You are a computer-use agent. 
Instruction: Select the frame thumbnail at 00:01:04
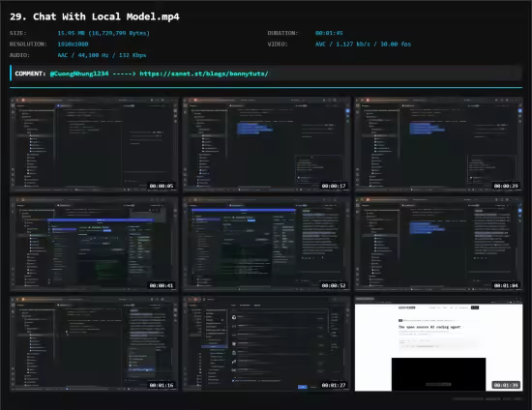pyautogui.click(x=439, y=244)
